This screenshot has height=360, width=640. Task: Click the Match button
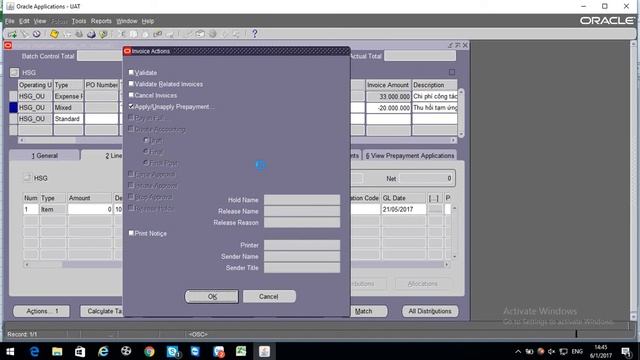[363, 311]
